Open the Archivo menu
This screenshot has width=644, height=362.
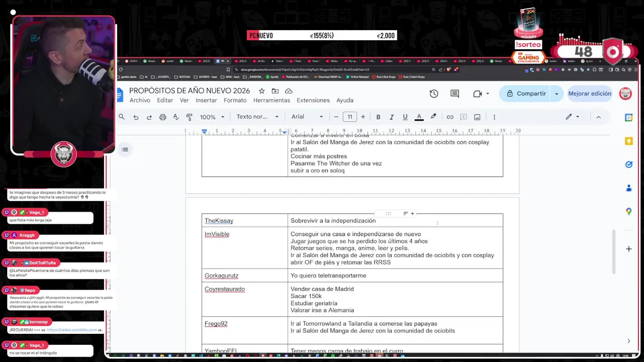140,100
